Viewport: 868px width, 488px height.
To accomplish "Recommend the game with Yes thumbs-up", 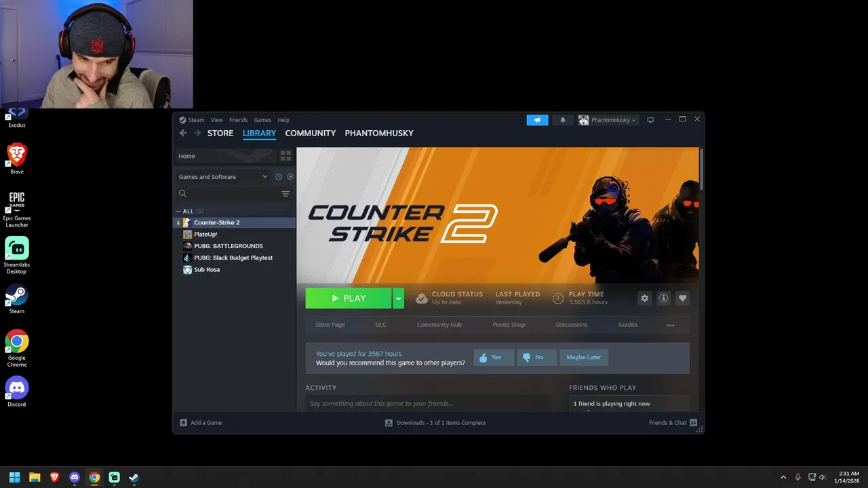I will point(494,357).
